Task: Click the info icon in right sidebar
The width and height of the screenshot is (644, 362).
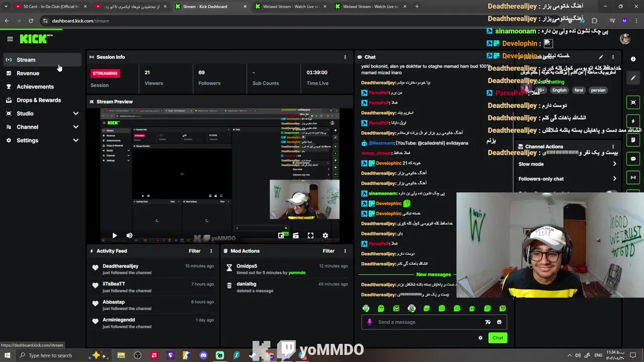Action: [x=633, y=59]
